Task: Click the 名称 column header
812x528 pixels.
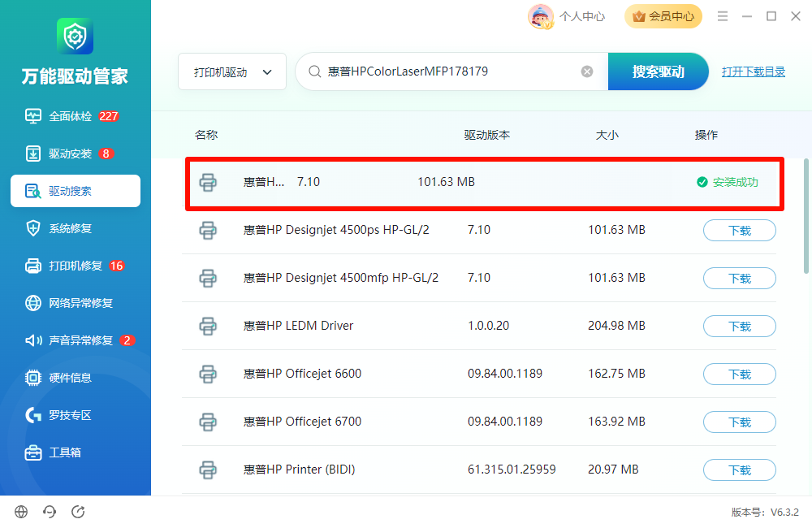Action: (x=206, y=135)
